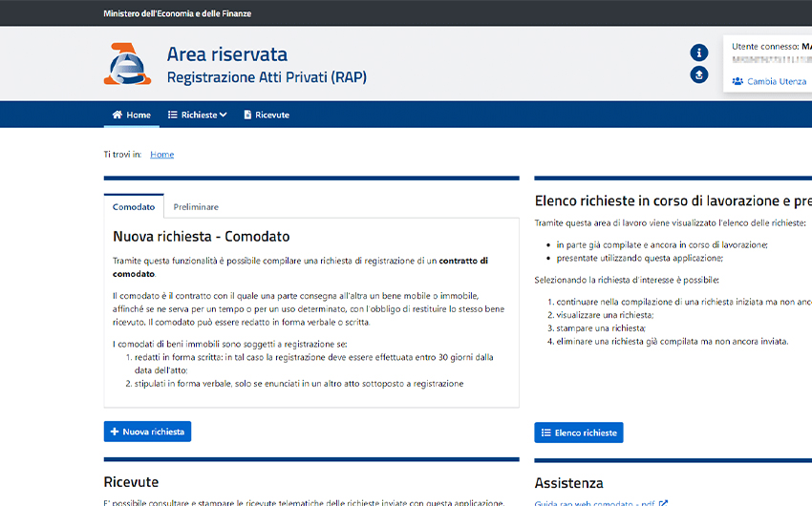Viewport: 812px width, 506px height.
Task: Open the Ricevute menu item
Action: [272, 115]
